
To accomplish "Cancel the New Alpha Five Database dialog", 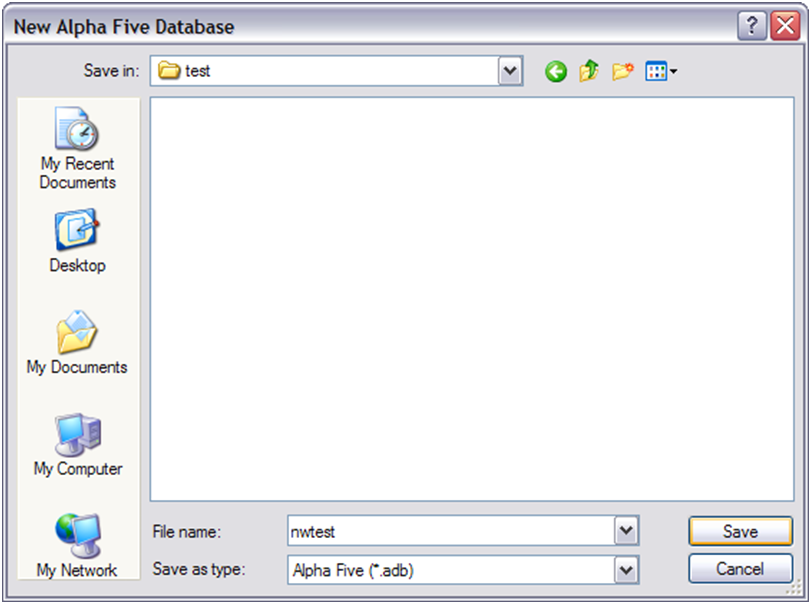I will click(x=740, y=569).
